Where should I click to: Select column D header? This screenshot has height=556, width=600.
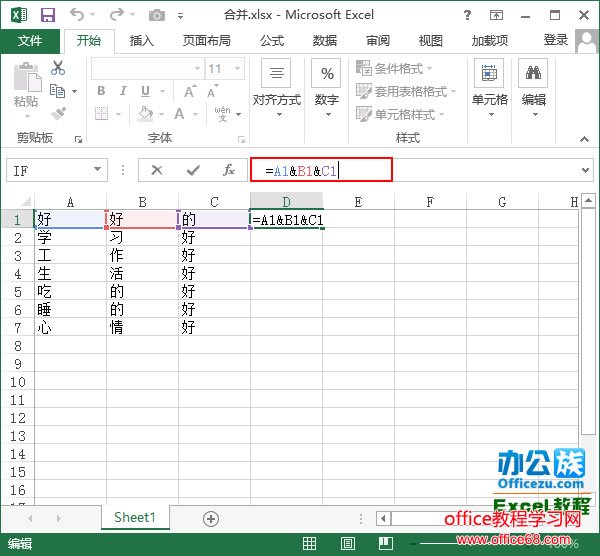tap(286, 201)
